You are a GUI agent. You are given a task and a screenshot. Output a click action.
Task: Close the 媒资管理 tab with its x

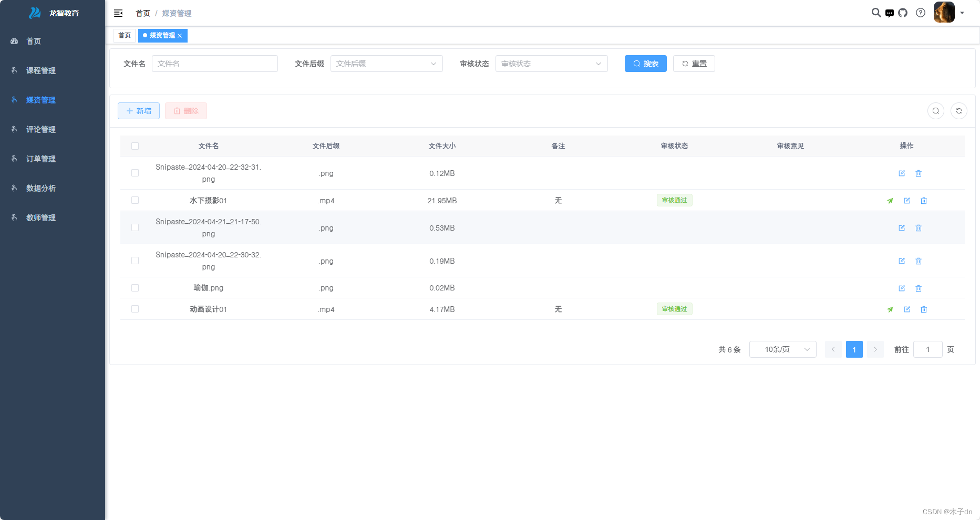pyautogui.click(x=180, y=36)
